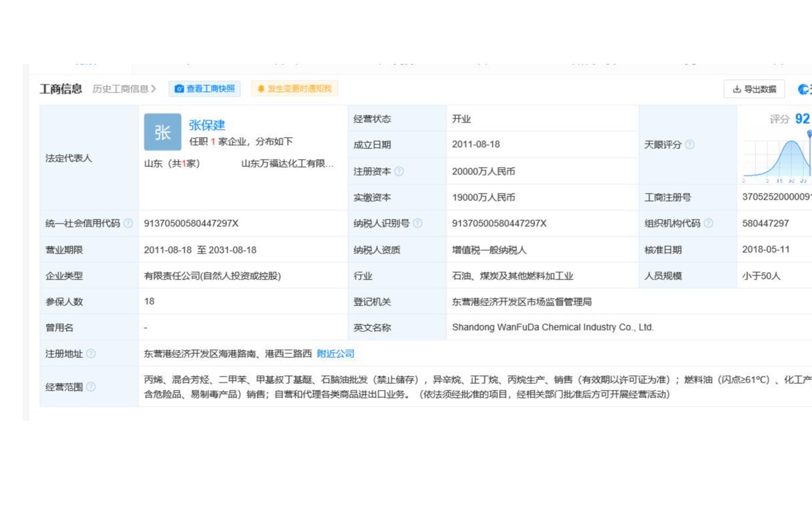Click the 张 avatar thumbnail
The height and width of the screenshot is (507, 812).
pyautogui.click(x=162, y=132)
